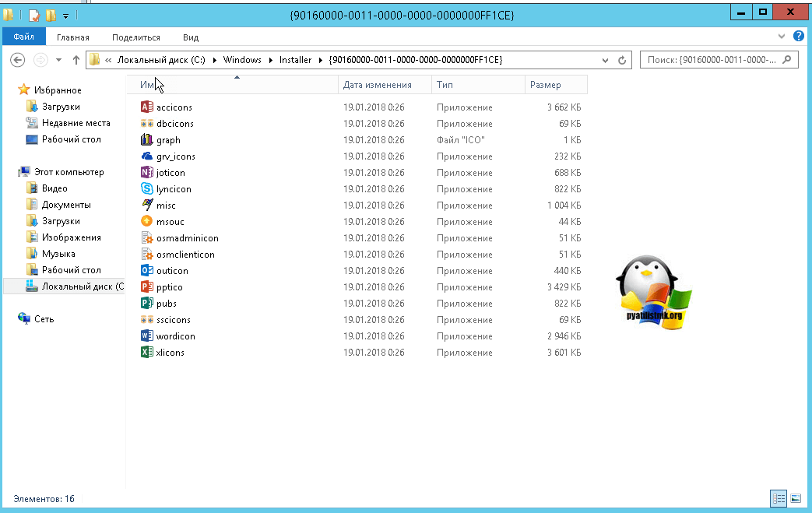The height and width of the screenshot is (513, 812).
Task: Expand the address bar history dropdown
Action: coord(606,60)
